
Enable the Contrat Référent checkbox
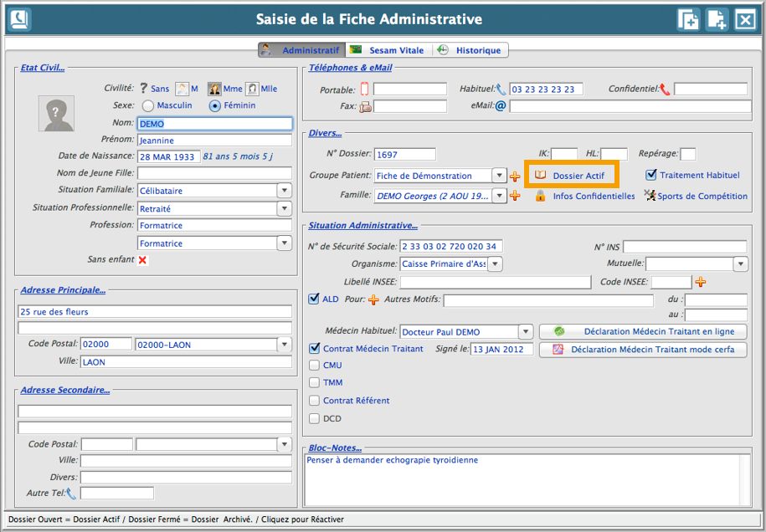pyautogui.click(x=315, y=401)
